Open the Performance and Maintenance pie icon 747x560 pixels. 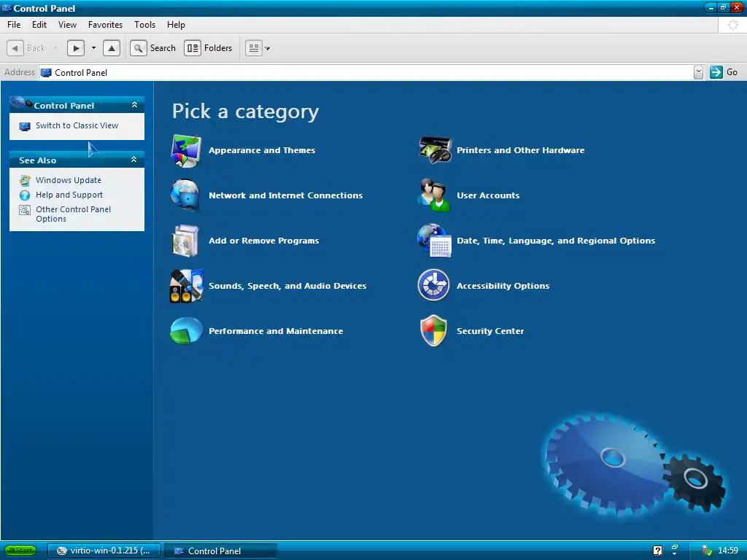tap(186, 331)
